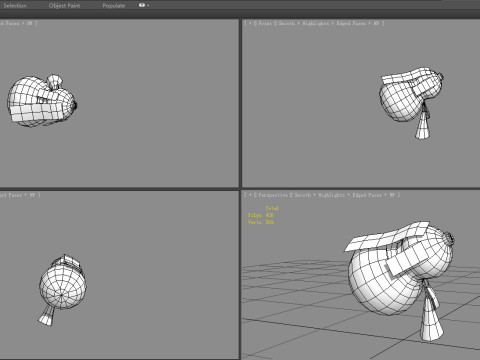
Task: Switch to the Object Paint tab
Action: click(x=64, y=6)
